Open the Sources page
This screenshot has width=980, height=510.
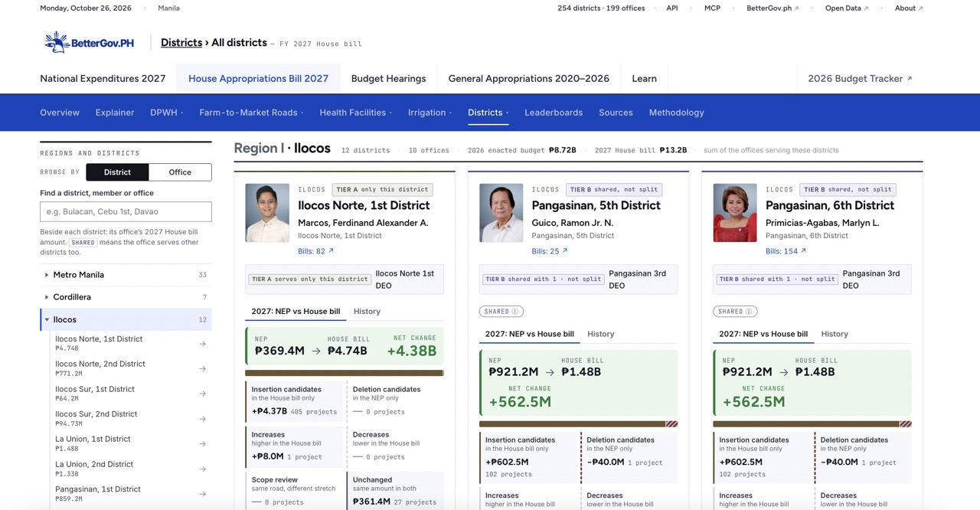(616, 113)
